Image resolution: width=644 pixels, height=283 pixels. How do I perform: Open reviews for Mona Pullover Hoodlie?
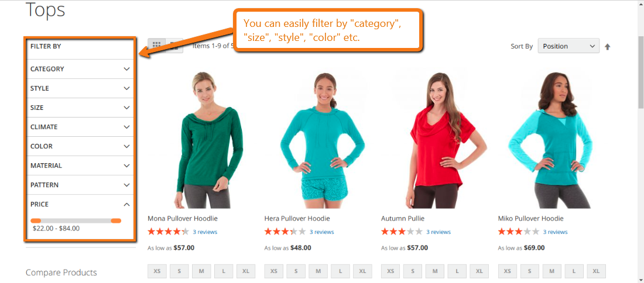click(x=205, y=232)
